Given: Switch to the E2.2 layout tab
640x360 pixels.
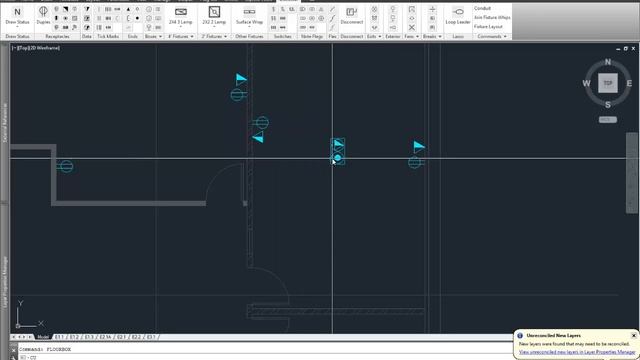Looking at the screenshot, I should click(136, 337).
